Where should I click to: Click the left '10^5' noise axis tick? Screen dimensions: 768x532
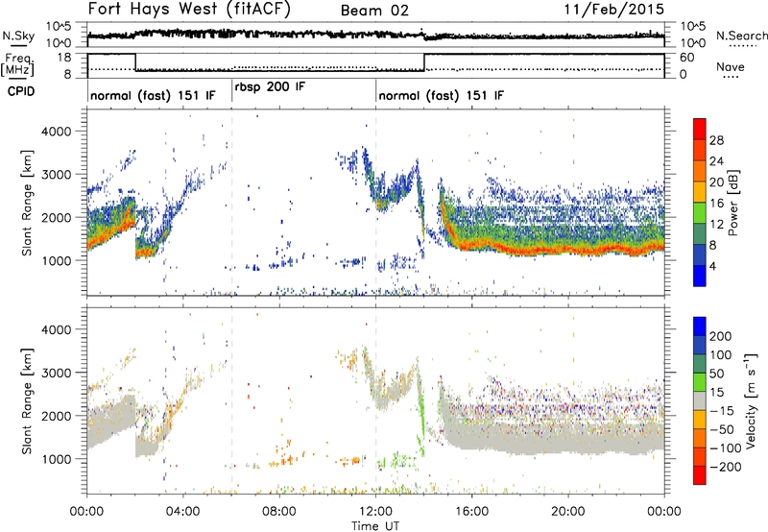click(x=59, y=26)
